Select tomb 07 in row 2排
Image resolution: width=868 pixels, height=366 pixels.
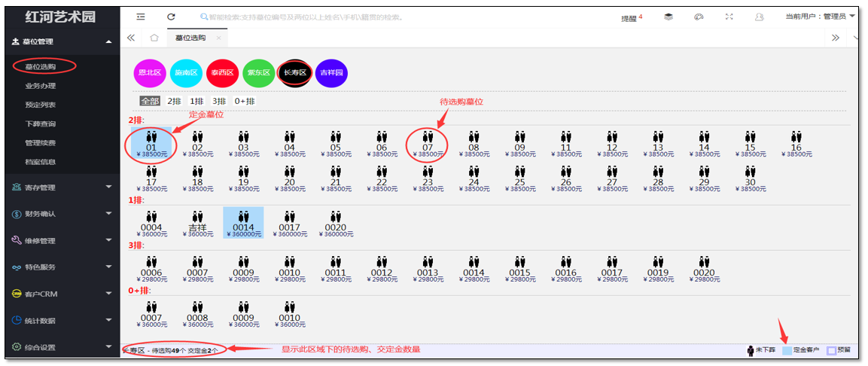(428, 143)
